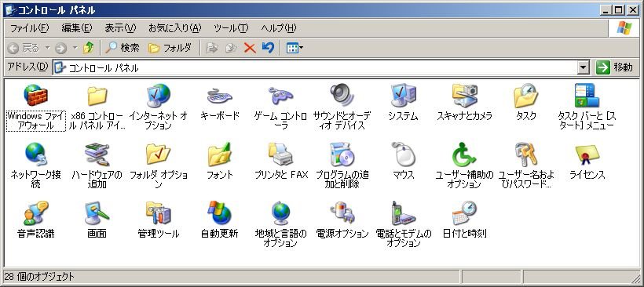
Task: Open インターネット オプション icon
Action: pos(158,95)
